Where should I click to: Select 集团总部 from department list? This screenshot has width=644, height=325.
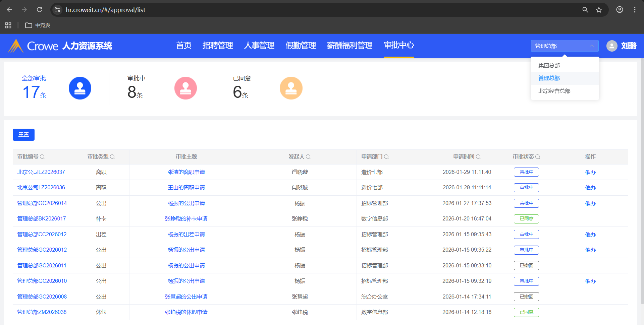coord(549,66)
